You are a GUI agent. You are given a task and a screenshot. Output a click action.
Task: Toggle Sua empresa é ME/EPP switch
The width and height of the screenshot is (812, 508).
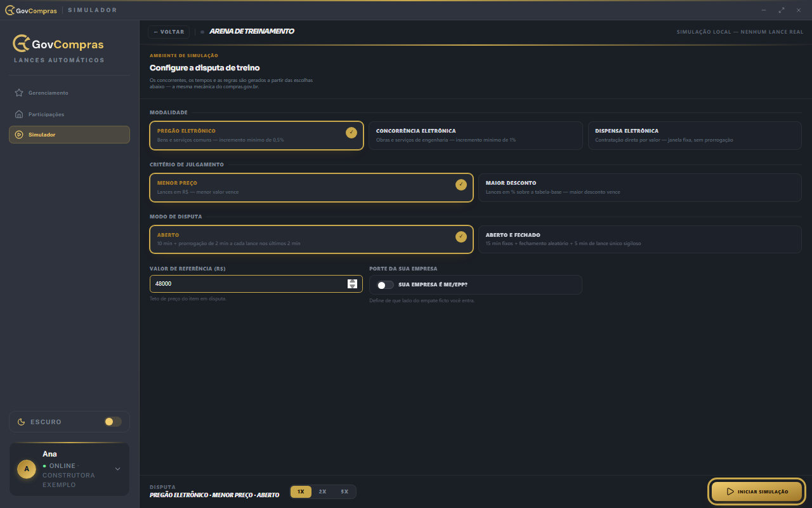pos(385,284)
